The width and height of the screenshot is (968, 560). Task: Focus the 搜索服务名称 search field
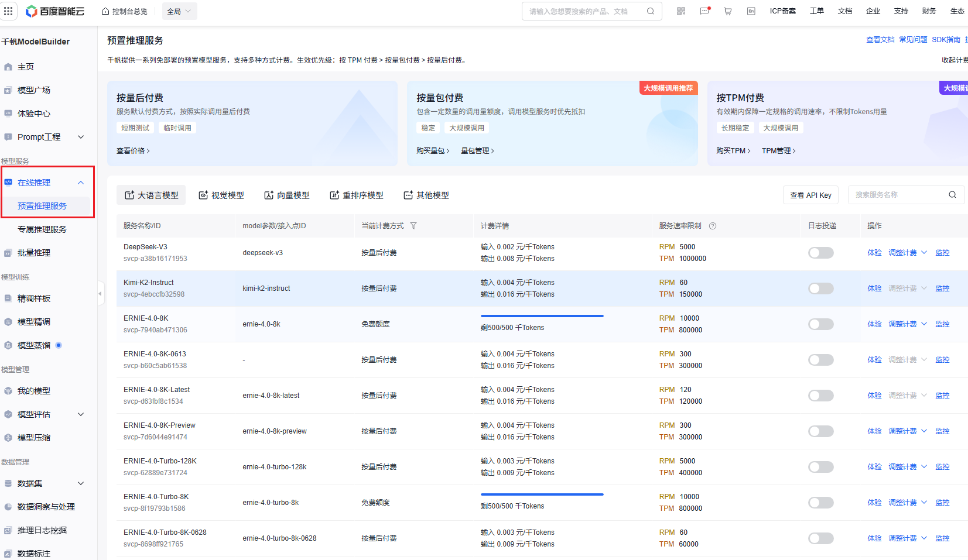coord(906,195)
